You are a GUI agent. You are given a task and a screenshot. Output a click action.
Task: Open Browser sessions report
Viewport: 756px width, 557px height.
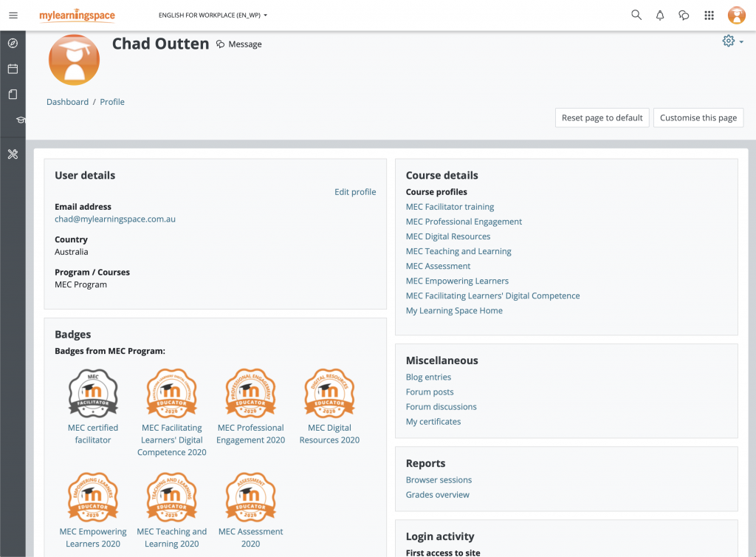click(x=439, y=480)
